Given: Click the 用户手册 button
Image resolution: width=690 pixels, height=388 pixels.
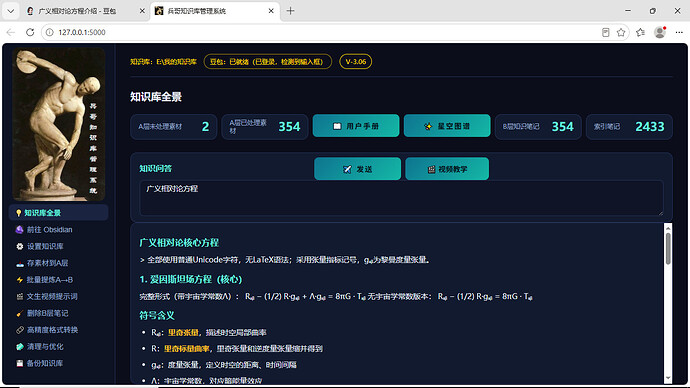Looking at the screenshot, I should [356, 126].
